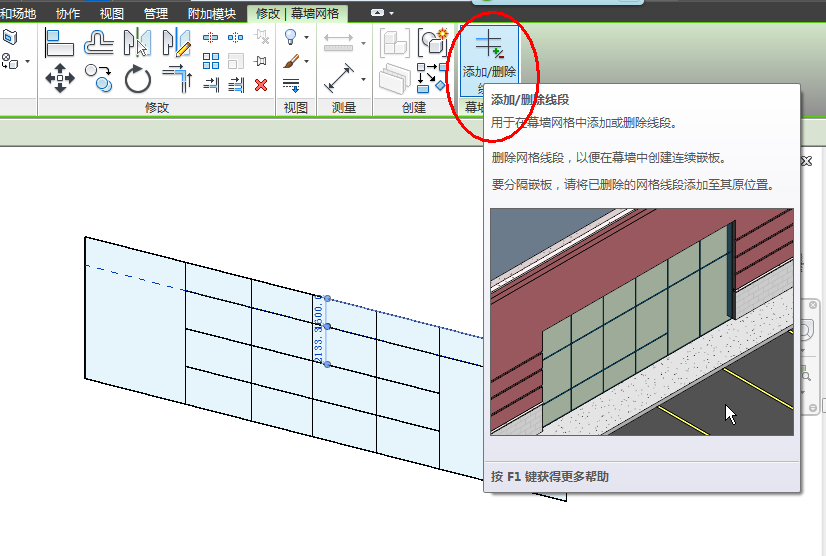Click the Cope tool icon

pos(10,37)
